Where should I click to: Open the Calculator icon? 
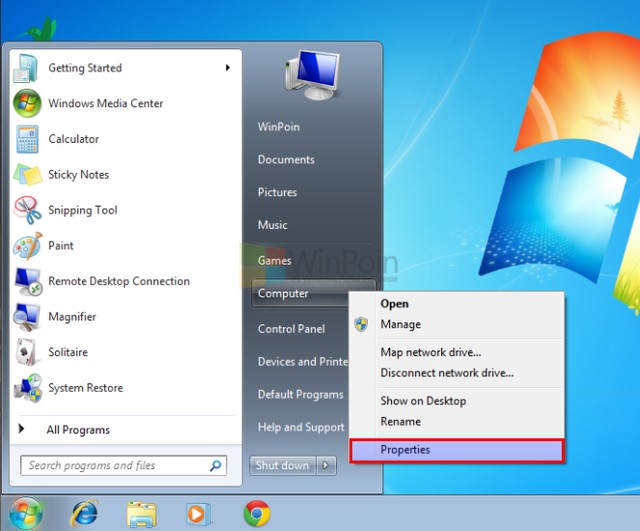(27, 139)
